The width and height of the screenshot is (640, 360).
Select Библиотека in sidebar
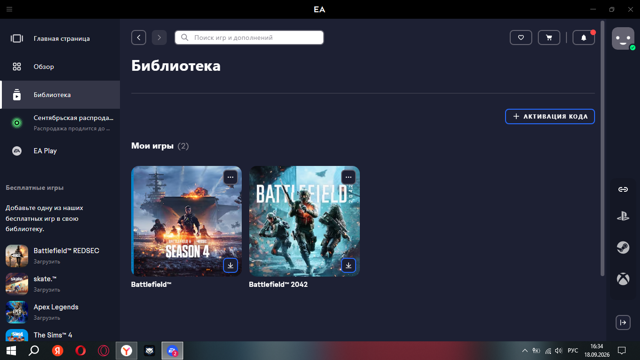pyautogui.click(x=60, y=95)
